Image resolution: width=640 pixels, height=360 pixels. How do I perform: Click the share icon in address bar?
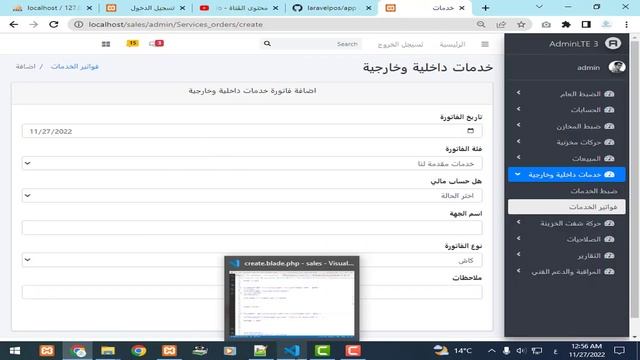coord(501,24)
